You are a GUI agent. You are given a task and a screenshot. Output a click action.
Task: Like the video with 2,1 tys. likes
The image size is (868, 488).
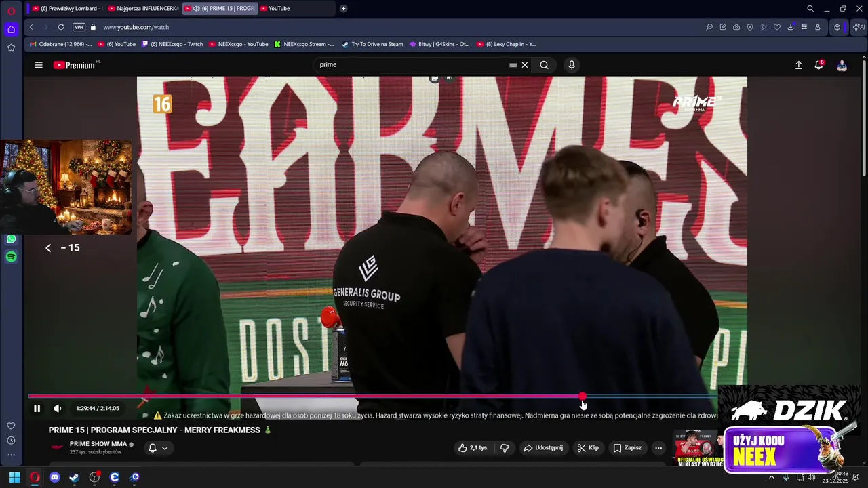[473, 448]
